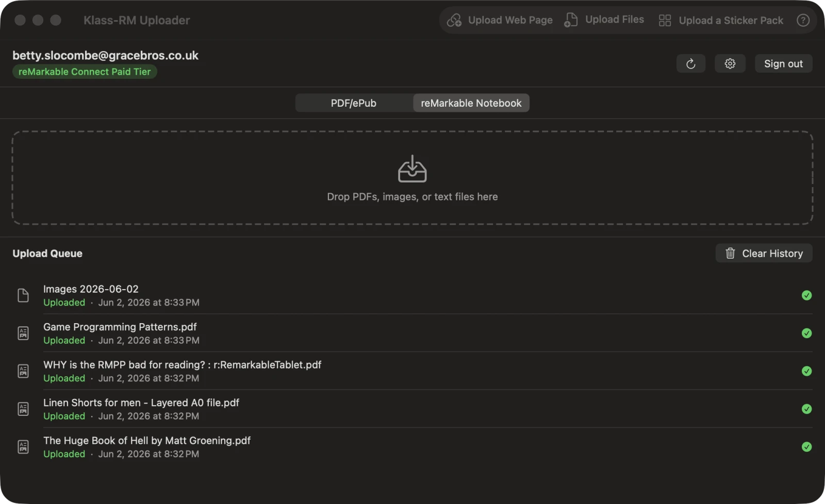
Task: Click the timestamp under The Huge Book of Hell
Action: 148,454
